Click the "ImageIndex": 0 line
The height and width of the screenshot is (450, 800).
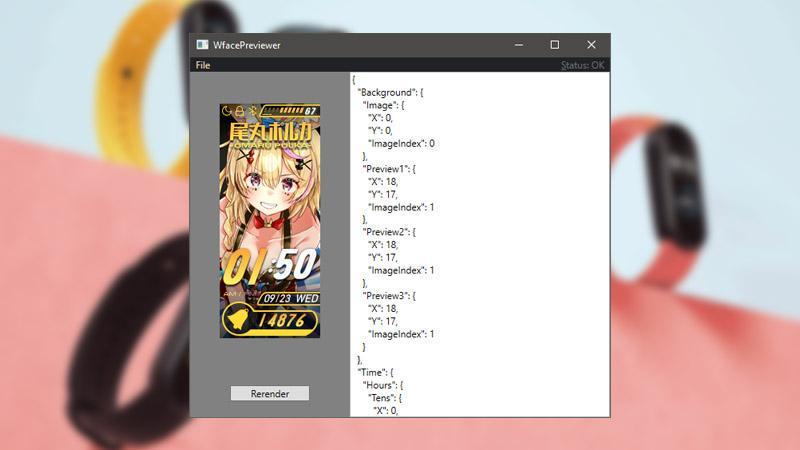point(401,143)
